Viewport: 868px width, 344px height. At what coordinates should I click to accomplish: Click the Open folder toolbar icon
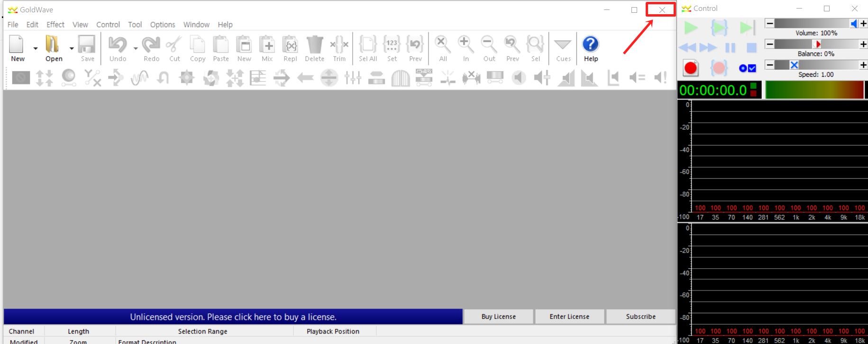click(x=52, y=45)
